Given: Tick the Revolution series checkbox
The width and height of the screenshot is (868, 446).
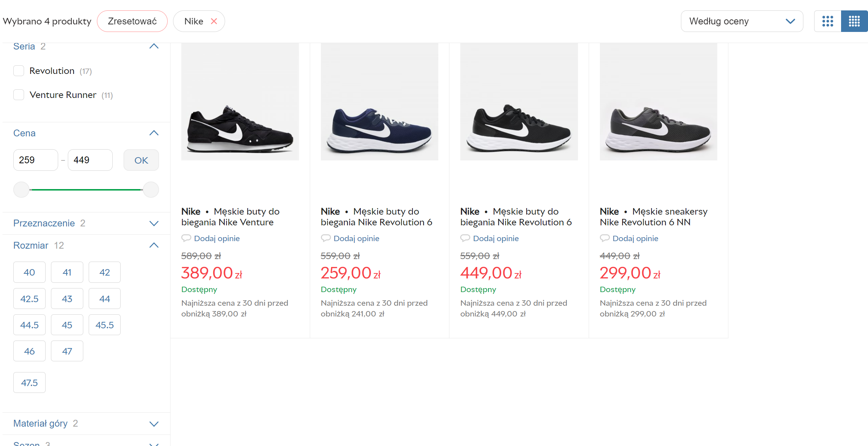Looking at the screenshot, I should 19,71.
